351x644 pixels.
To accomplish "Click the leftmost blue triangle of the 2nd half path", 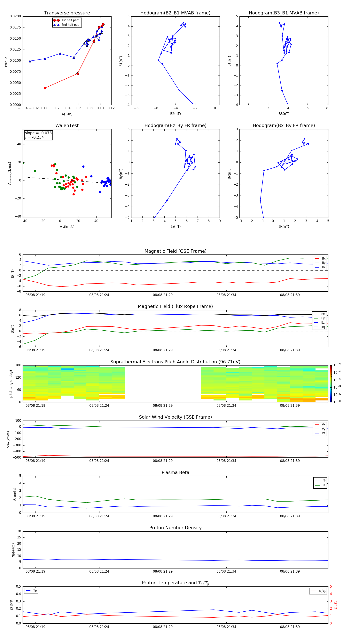I will pos(30,61).
